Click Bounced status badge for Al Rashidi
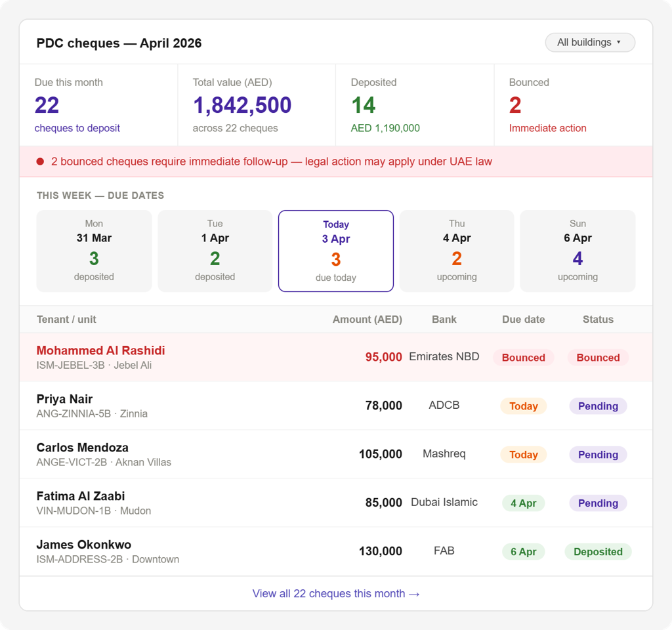The width and height of the screenshot is (672, 630). 598,358
